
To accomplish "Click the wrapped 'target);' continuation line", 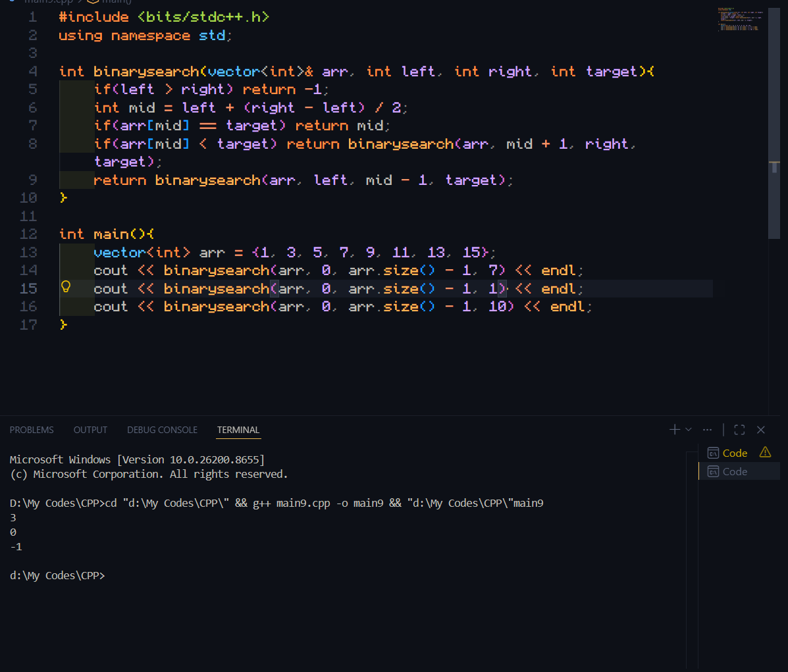I will tap(128, 162).
